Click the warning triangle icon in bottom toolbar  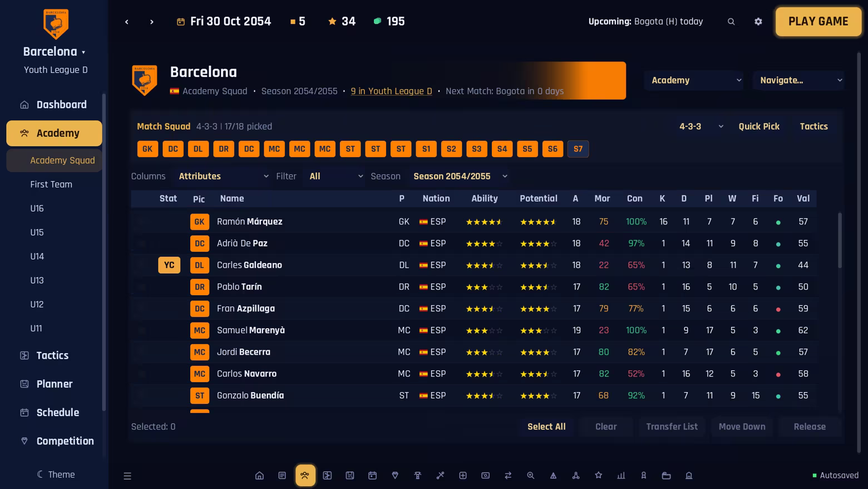[553, 476]
